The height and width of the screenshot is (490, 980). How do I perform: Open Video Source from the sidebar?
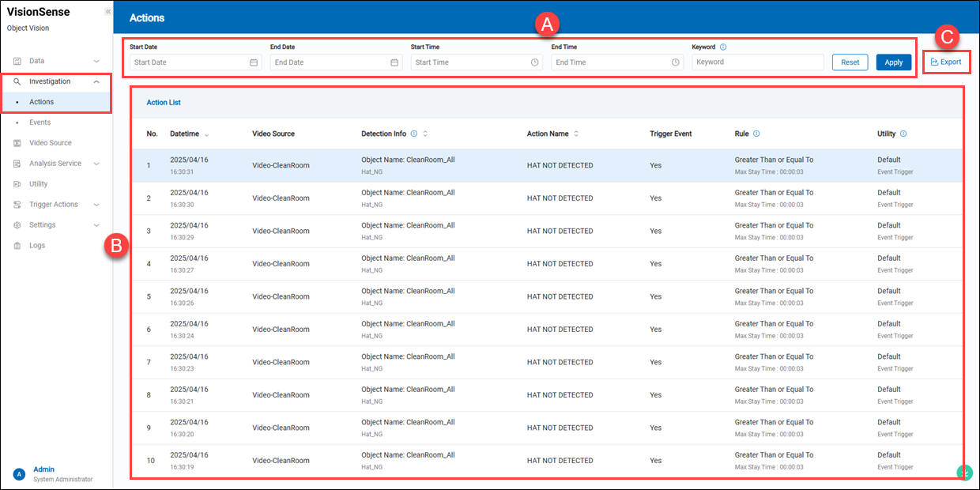click(x=50, y=143)
